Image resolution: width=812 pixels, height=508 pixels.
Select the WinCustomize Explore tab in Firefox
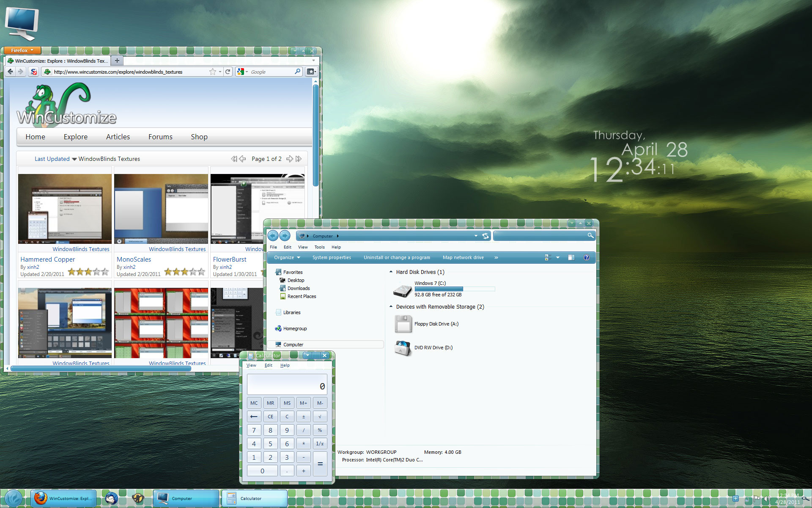(58, 61)
